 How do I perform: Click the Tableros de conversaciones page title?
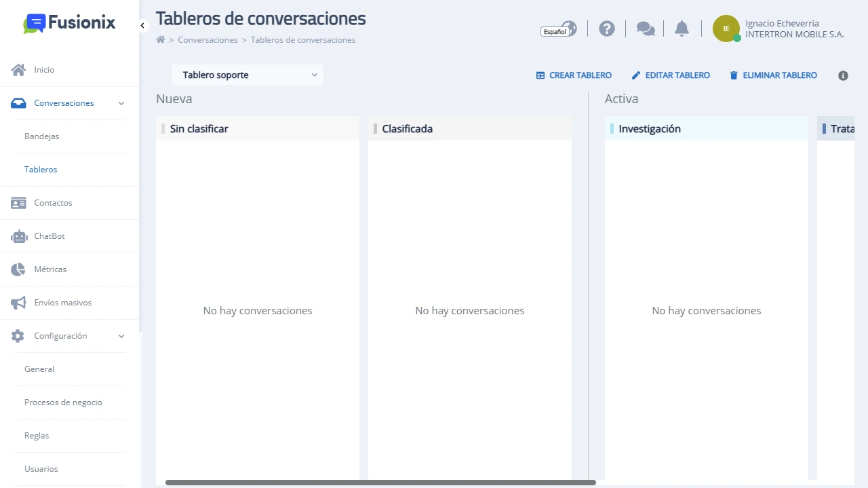point(261,18)
